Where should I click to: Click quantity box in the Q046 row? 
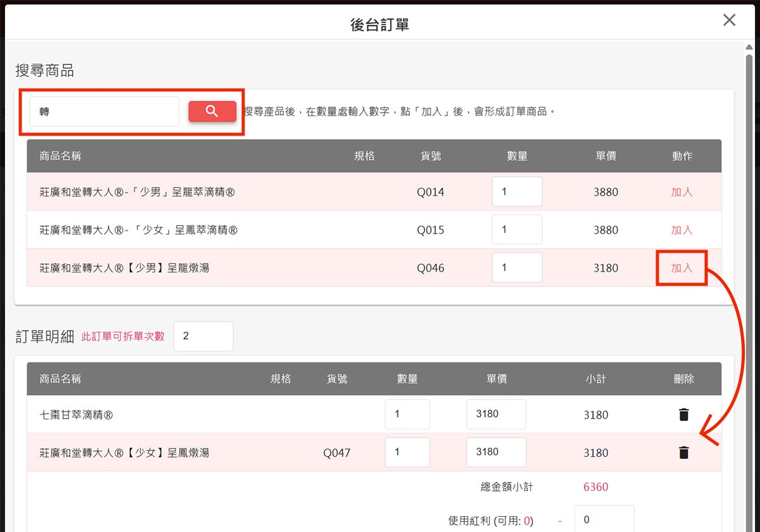pyautogui.click(x=517, y=267)
